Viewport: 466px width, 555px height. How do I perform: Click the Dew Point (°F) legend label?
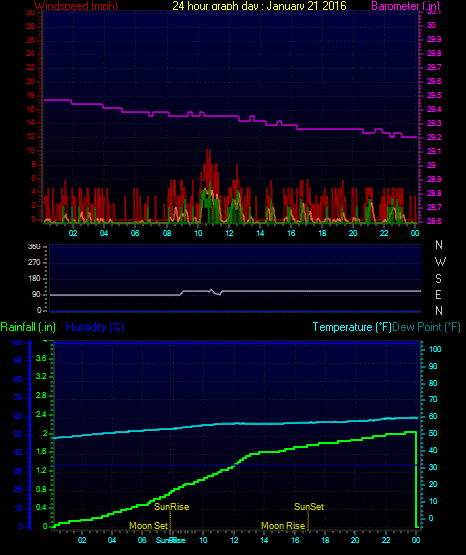[426, 327]
